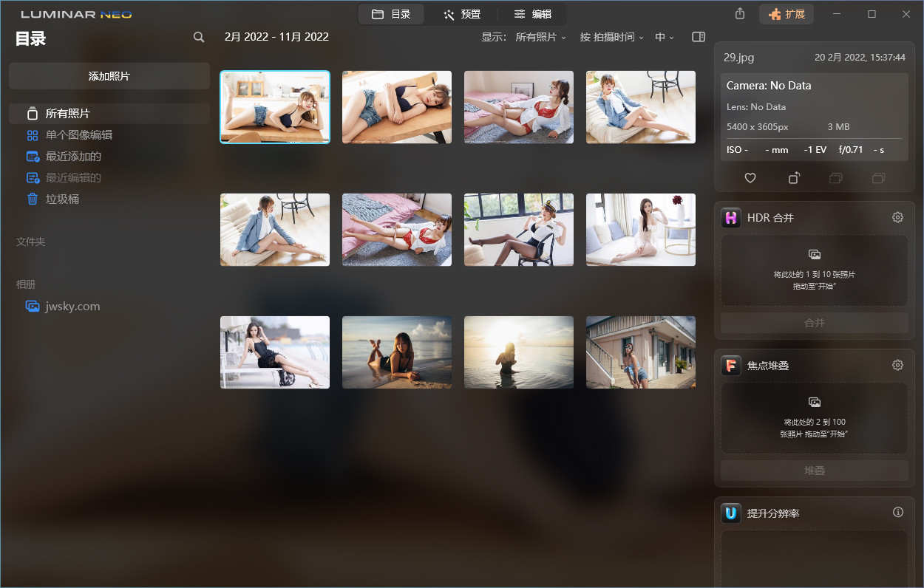Mark 29.jpg as favorite with heart icon
This screenshot has width=924, height=588.
coord(750,178)
